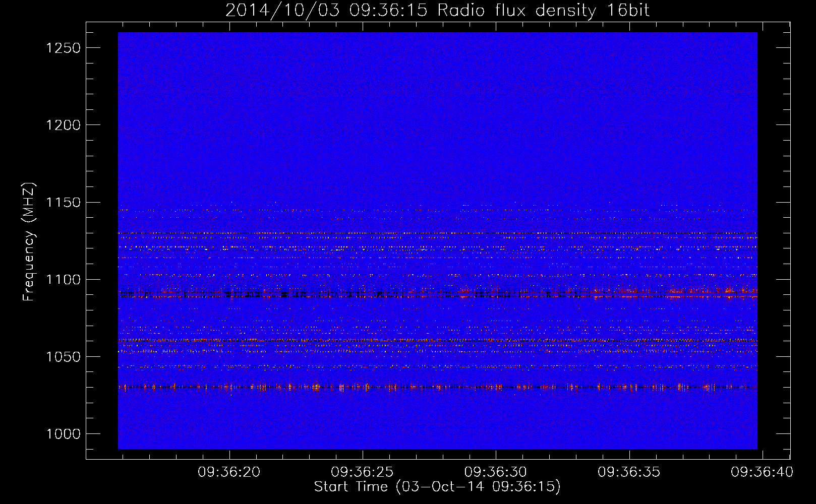
Task: Click the 09:36:35 time tick label
Action: point(629,472)
